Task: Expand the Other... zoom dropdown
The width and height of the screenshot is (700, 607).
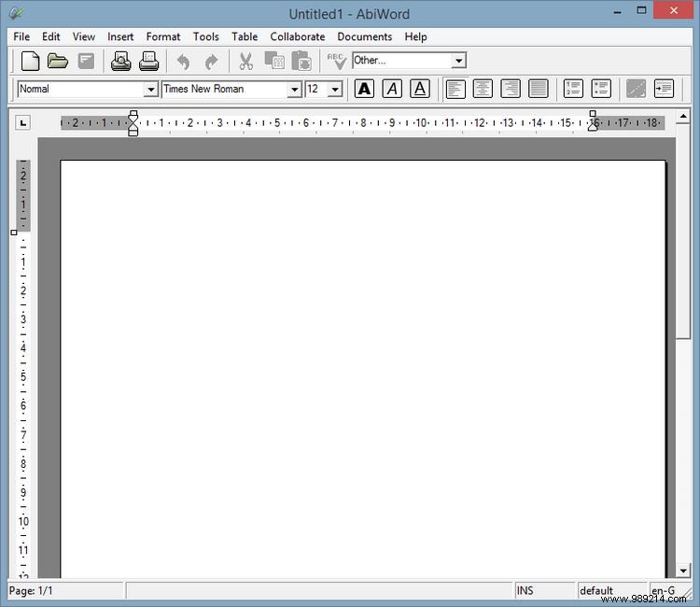Action: pos(458,61)
